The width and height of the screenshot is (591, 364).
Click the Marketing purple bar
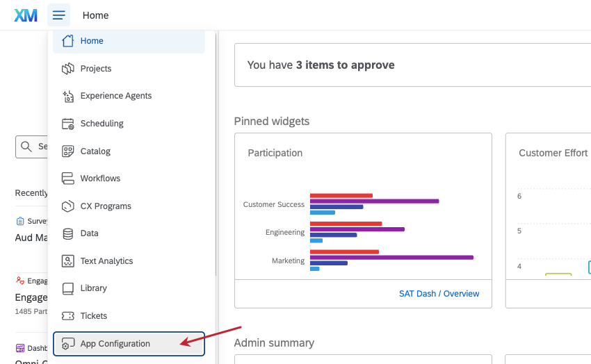(x=391, y=258)
